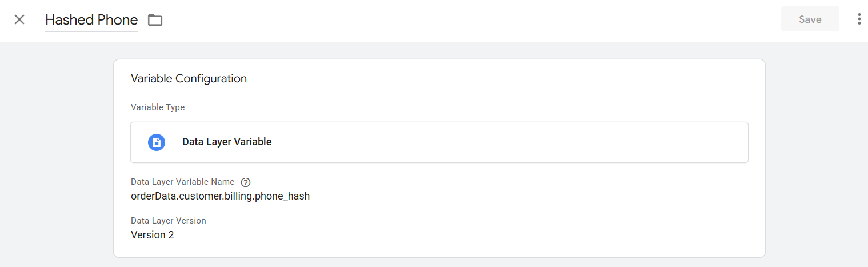The width and height of the screenshot is (868, 267).
Task: Close the Hashed Phone variable editor
Action: coord(19,19)
